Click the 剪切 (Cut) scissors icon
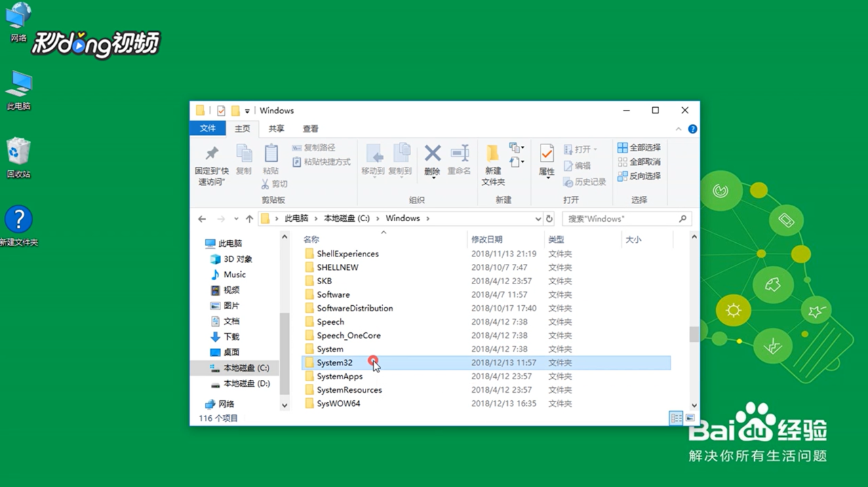This screenshot has height=487, width=868. click(x=266, y=184)
